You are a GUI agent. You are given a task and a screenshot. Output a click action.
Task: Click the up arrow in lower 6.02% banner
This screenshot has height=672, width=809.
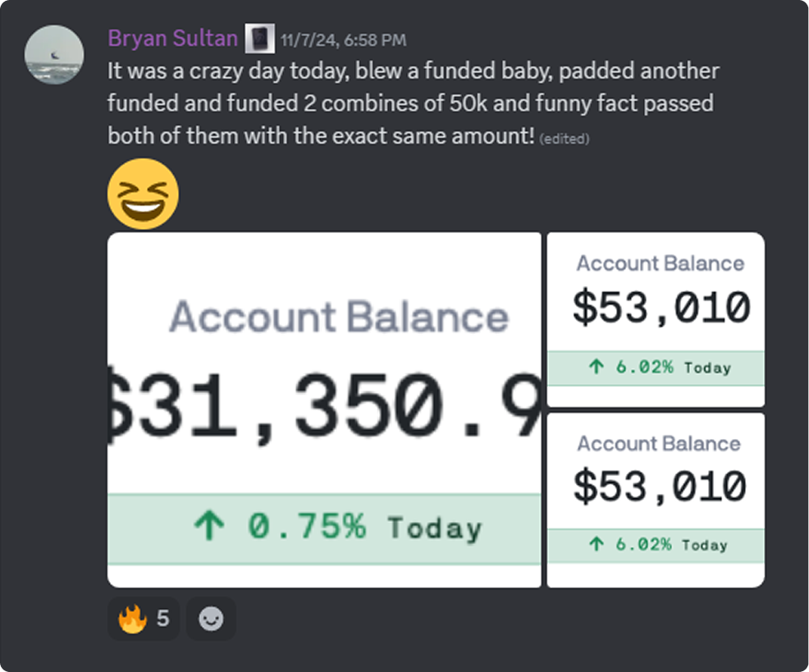596,543
